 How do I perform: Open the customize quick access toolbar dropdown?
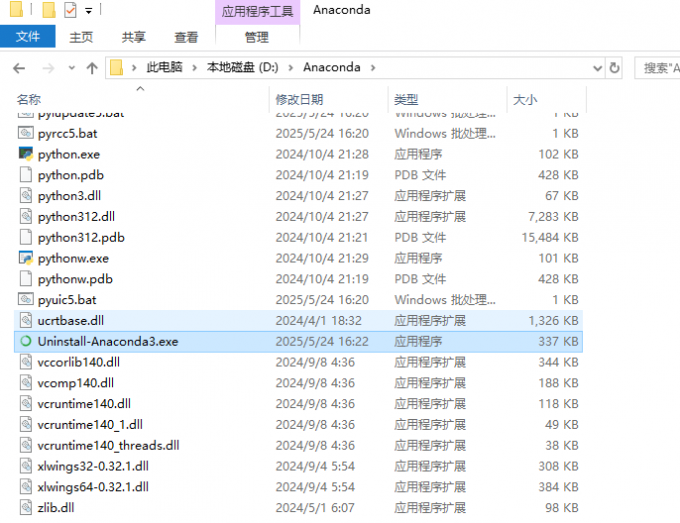(x=88, y=10)
